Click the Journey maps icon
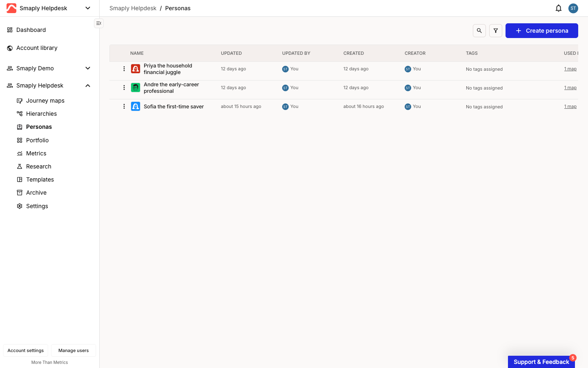The width and height of the screenshot is (588, 368). click(x=20, y=101)
